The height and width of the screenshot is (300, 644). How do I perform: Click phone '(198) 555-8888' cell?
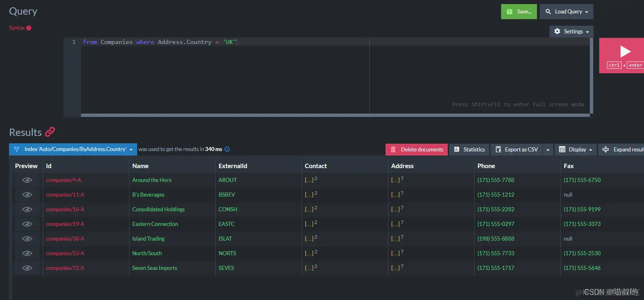coord(496,239)
